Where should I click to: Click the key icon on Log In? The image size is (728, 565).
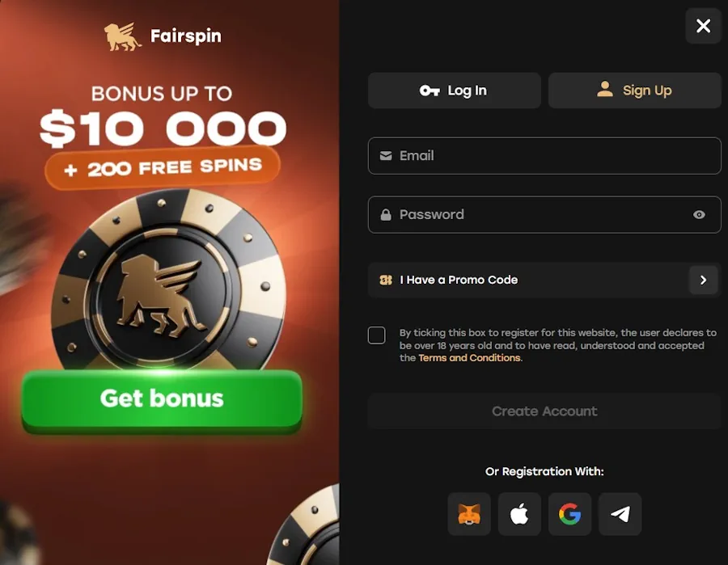point(430,91)
